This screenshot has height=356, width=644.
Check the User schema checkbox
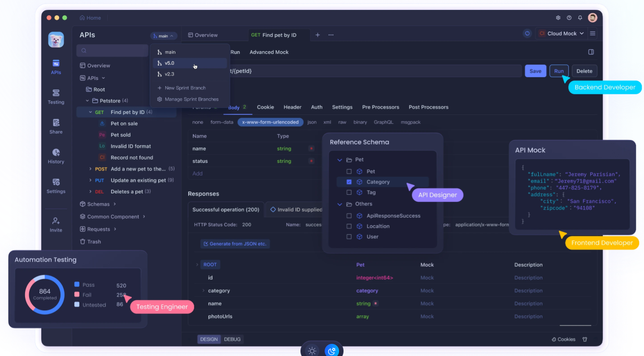(349, 237)
